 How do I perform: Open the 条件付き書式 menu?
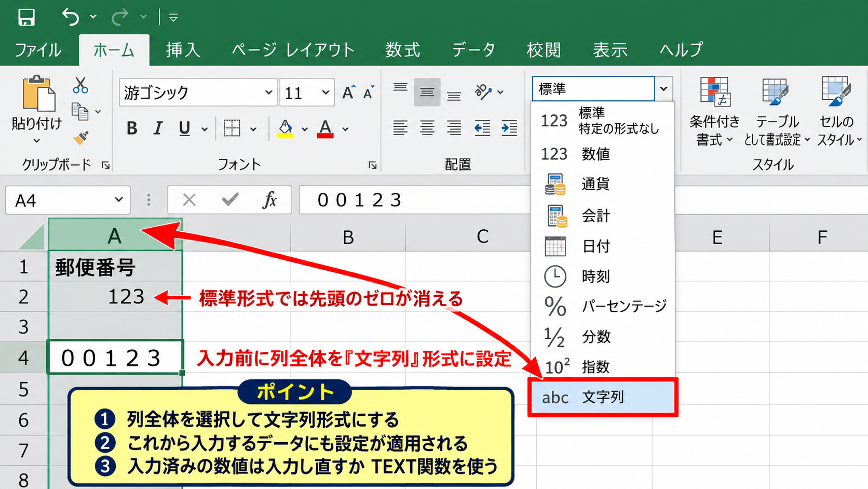pyautogui.click(x=714, y=112)
